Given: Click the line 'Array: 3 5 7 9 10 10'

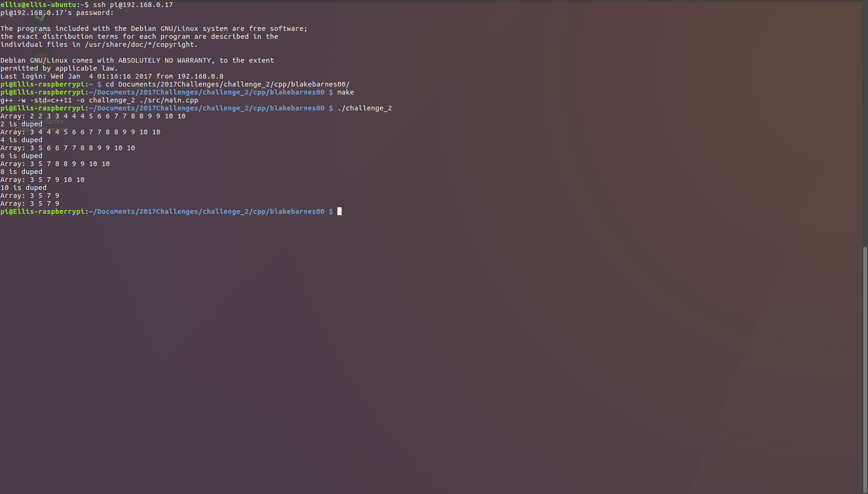Looking at the screenshot, I should coord(43,180).
